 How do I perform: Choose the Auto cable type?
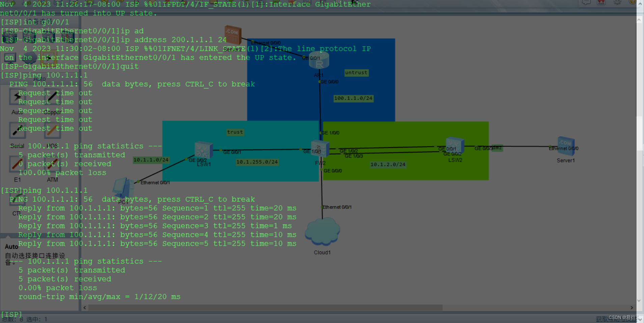tap(17, 97)
